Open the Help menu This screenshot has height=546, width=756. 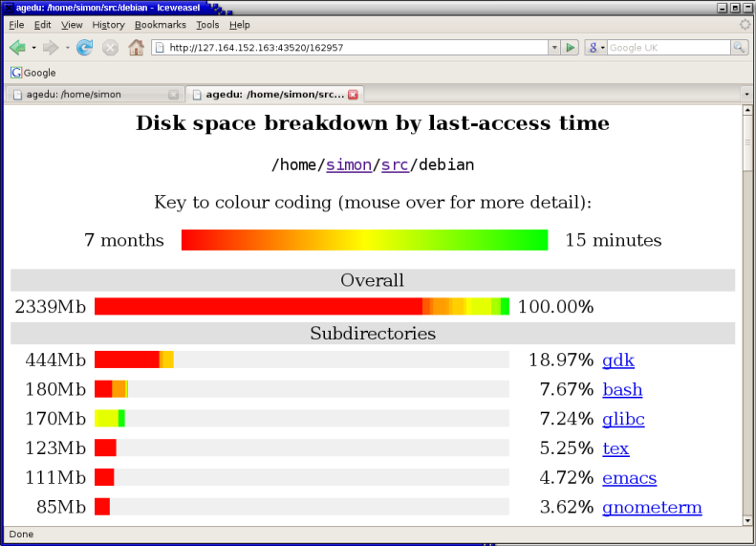(x=239, y=25)
